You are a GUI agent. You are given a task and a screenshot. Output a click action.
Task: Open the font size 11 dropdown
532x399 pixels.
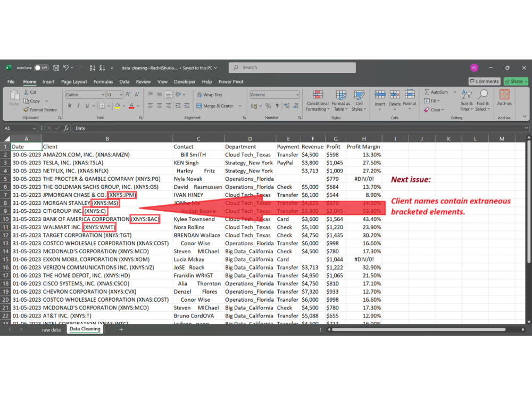click(120, 95)
